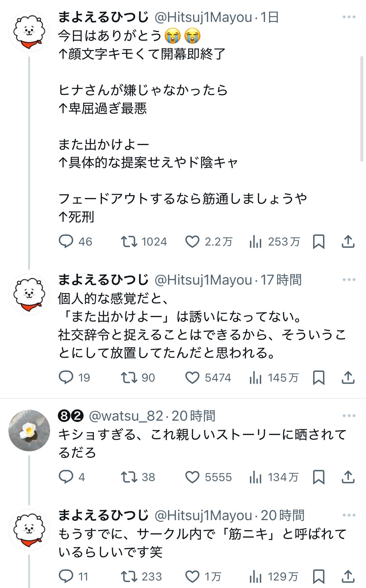Retweet the post with 1024 retweets
The image size is (366, 588).
tap(129, 241)
